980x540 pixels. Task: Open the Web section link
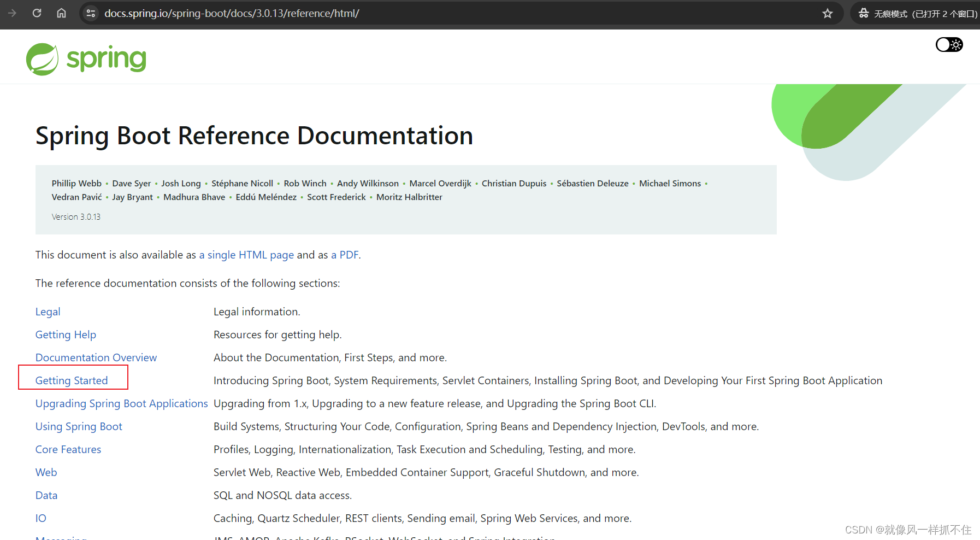click(46, 472)
